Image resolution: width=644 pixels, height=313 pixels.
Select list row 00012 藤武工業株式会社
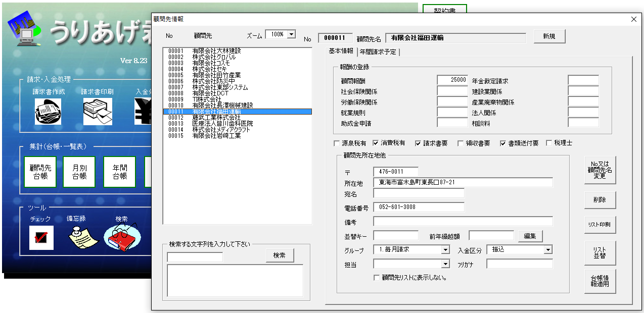click(237, 118)
